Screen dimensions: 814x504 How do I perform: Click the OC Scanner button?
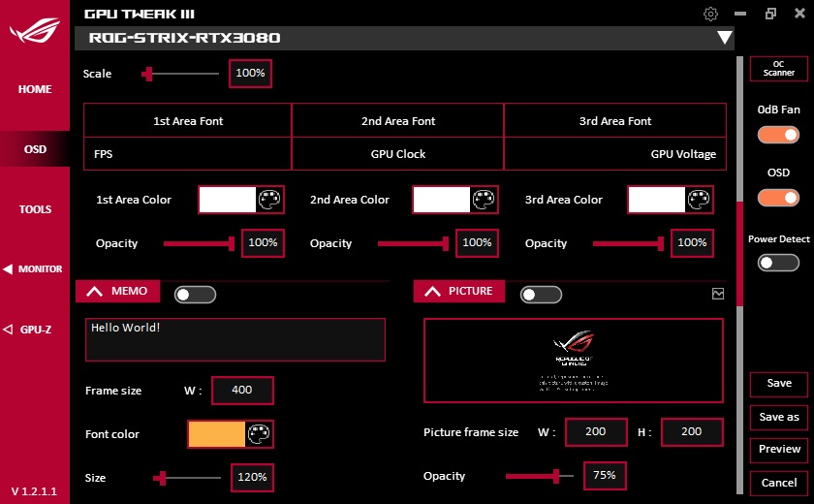(779, 69)
